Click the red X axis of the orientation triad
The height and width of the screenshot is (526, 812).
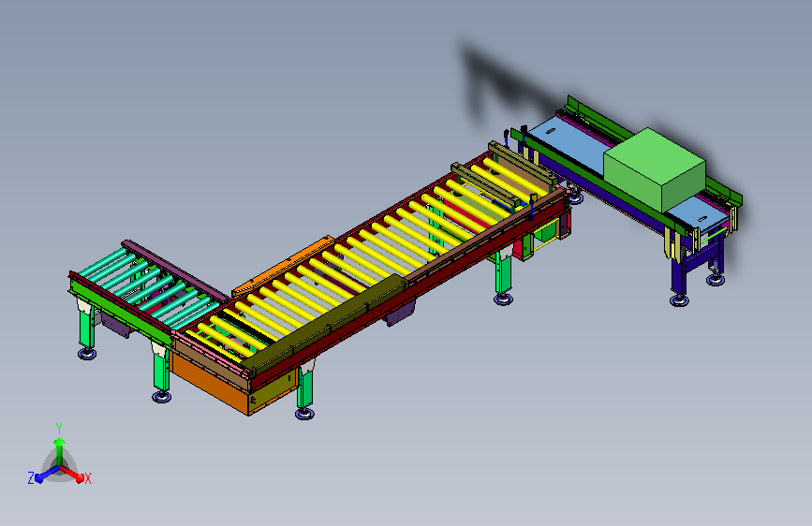(73, 474)
